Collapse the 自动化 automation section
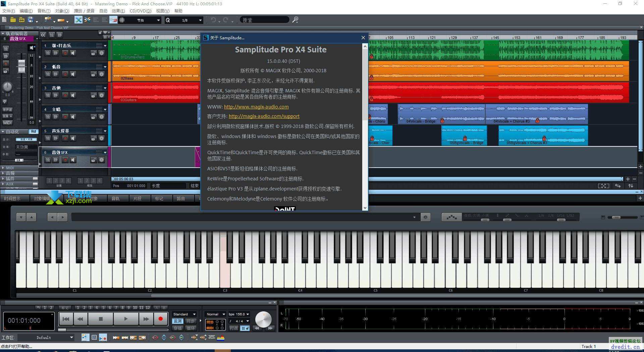 [x=3, y=131]
